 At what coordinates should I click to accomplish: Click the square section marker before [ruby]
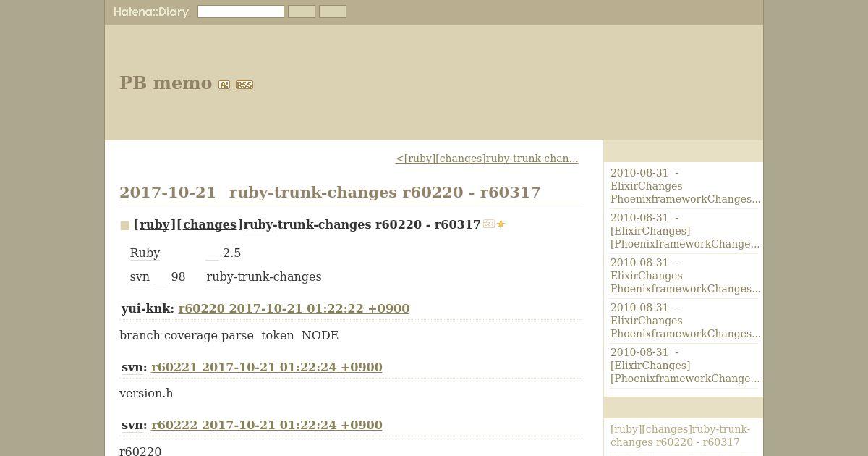pyautogui.click(x=125, y=226)
